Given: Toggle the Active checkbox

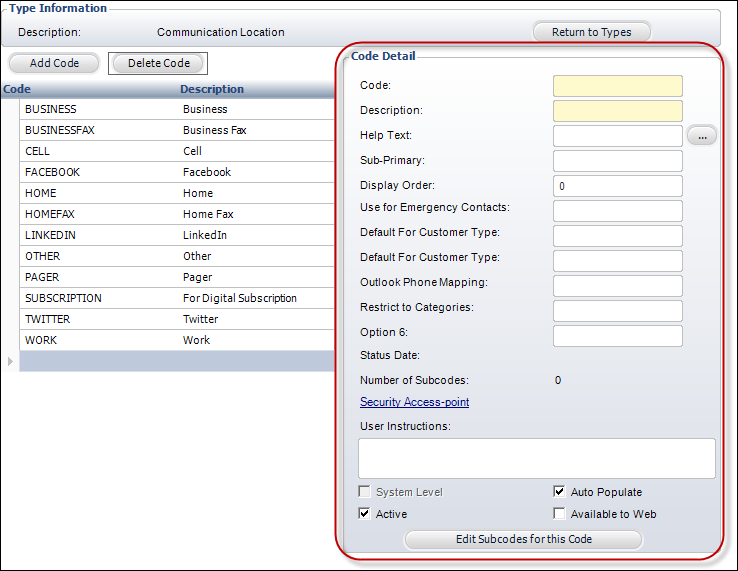Looking at the screenshot, I should pyautogui.click(x=365, y=514).
